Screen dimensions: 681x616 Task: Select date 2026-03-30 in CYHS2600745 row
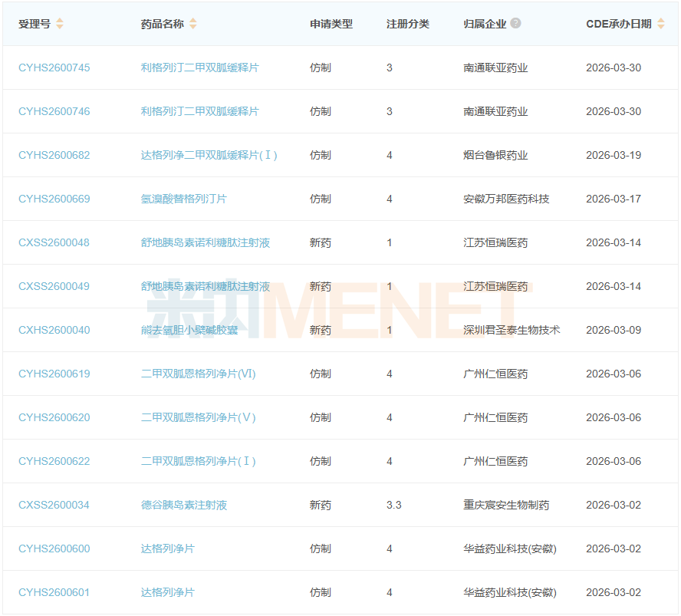pos(614,68)
